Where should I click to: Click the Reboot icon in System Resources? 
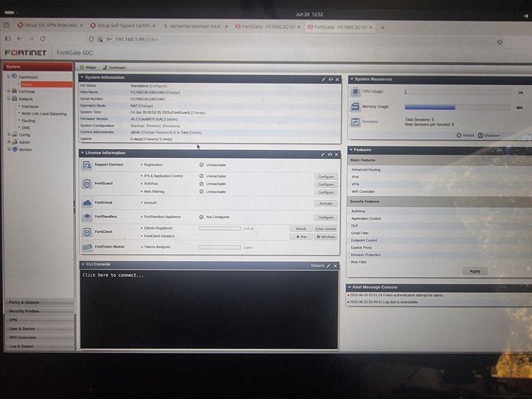point(459,135)
